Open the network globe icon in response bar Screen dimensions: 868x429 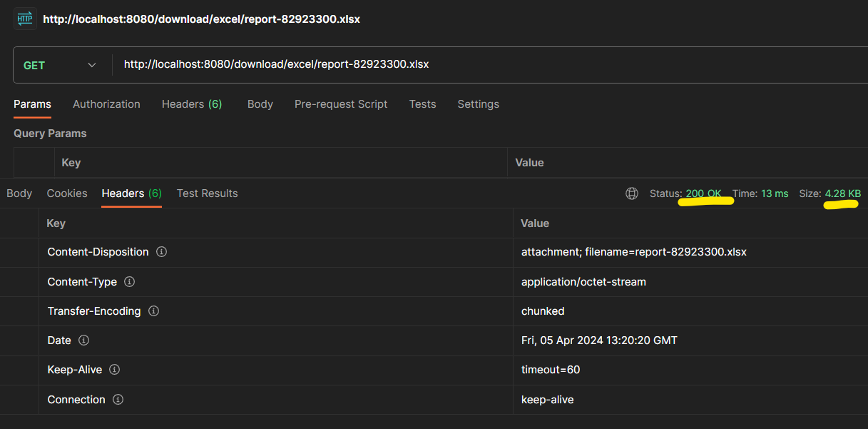pyautogui.click(x=632, y=193)
